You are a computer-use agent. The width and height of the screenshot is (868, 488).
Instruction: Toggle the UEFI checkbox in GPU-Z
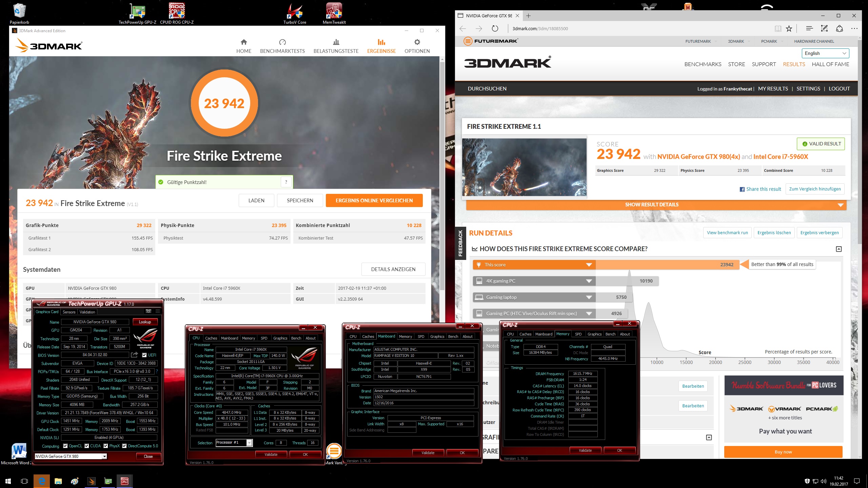tap(144, 355)
